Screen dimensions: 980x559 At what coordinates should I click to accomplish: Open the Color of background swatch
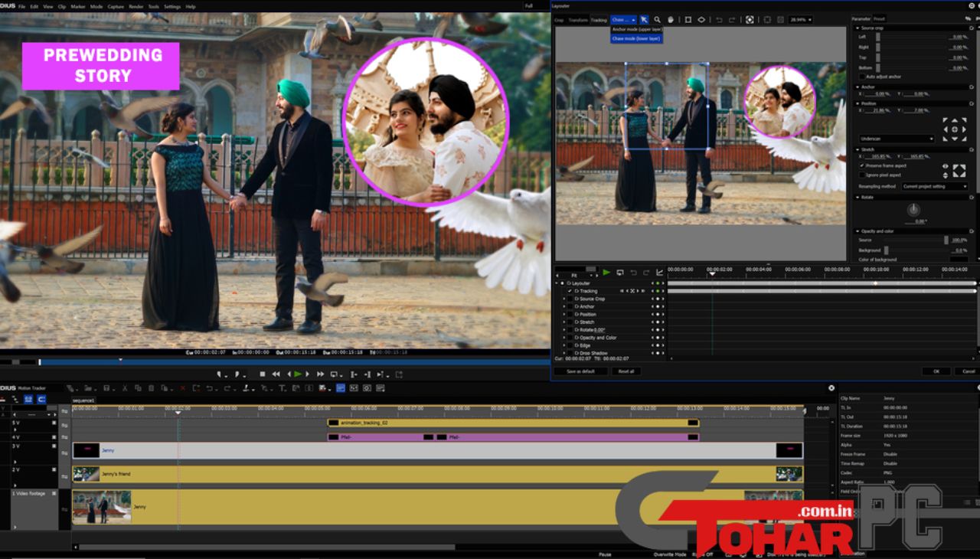[x=959, y=260]
